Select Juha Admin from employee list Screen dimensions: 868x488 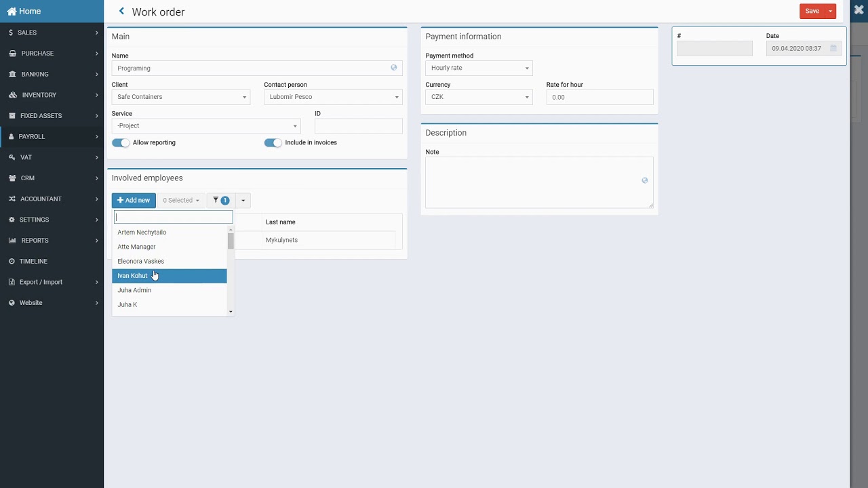(x=170, y=290)
